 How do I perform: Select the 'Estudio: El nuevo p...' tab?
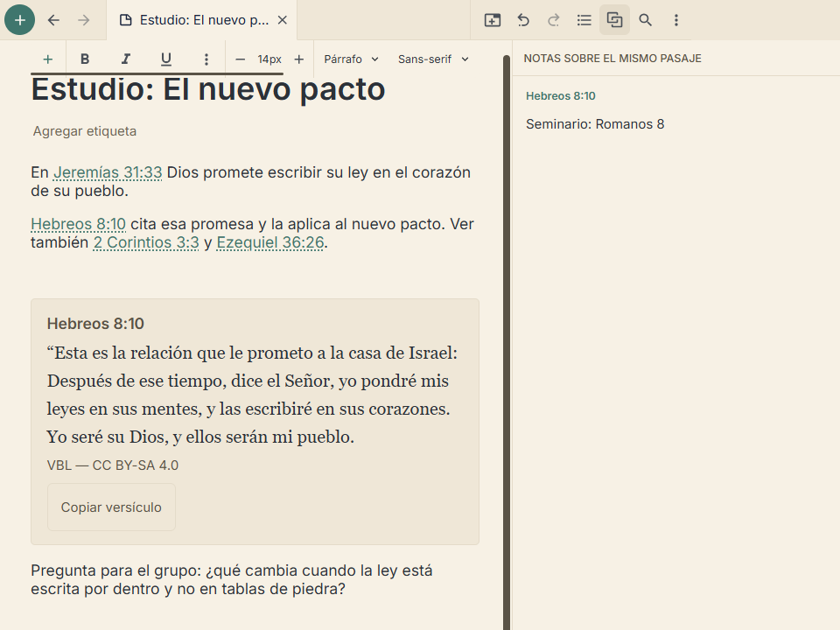tap(201, 20)
